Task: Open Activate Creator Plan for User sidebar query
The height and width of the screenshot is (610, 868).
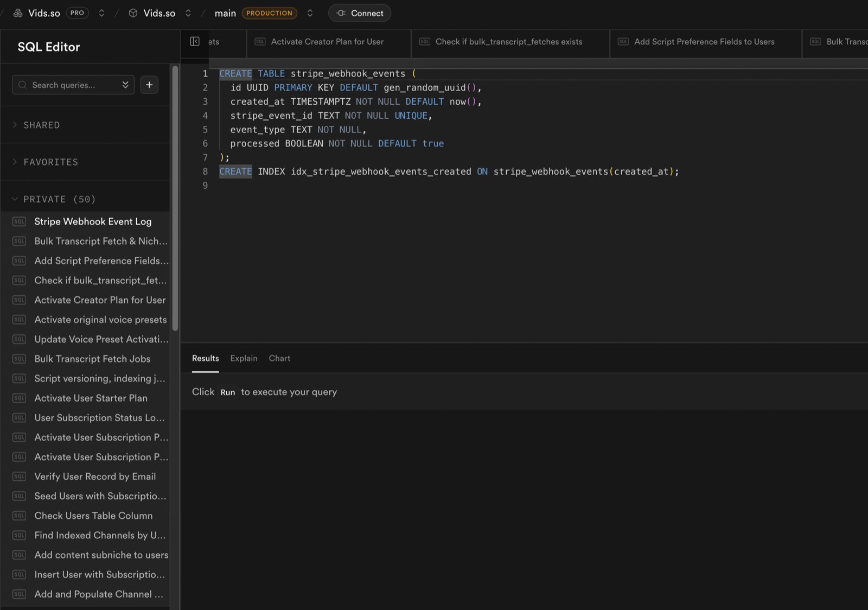Action: pyautogui.click(x=85, y=300)
